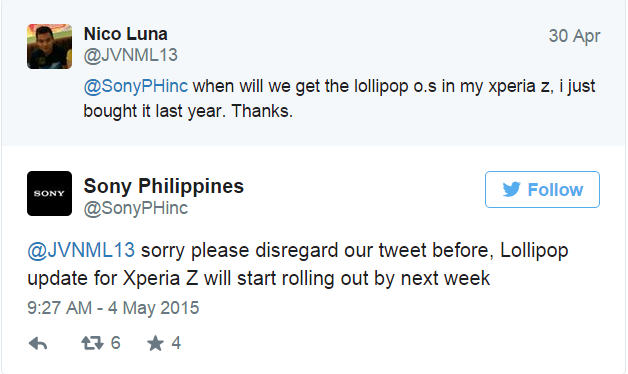Click @JVNML13 mention in Sony's reply
Viewport: 628px width, 374px height.
coord(81,251)
